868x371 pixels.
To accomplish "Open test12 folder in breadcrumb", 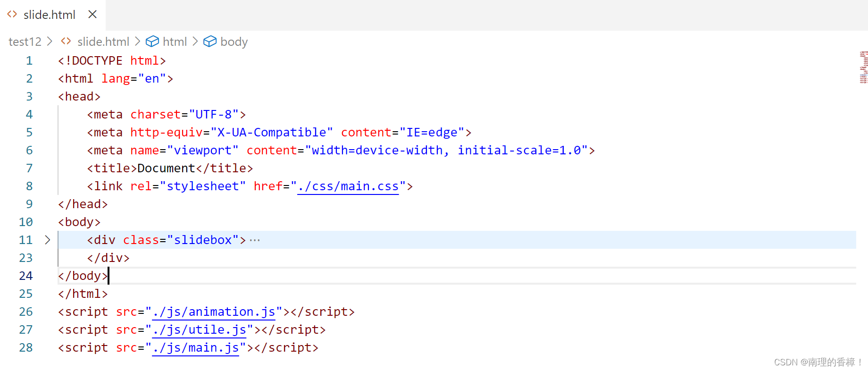I will [x=25, y=42].
